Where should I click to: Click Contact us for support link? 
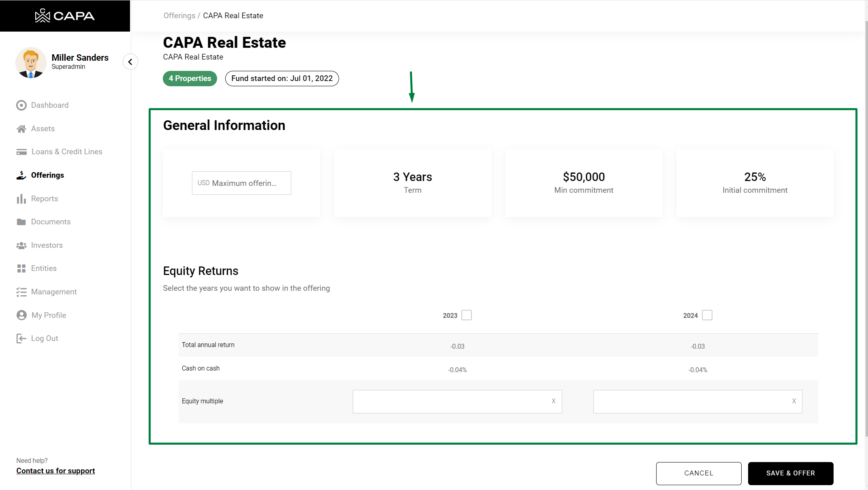(55, 471)
